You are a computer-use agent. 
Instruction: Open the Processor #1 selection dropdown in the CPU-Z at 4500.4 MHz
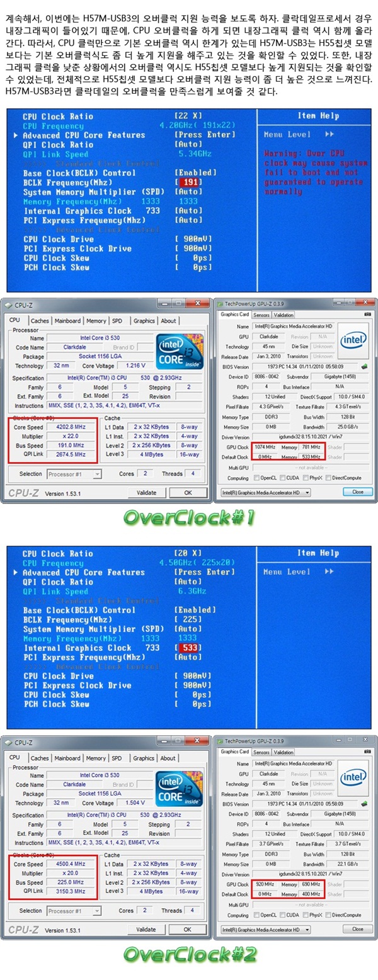click(74, 910)
